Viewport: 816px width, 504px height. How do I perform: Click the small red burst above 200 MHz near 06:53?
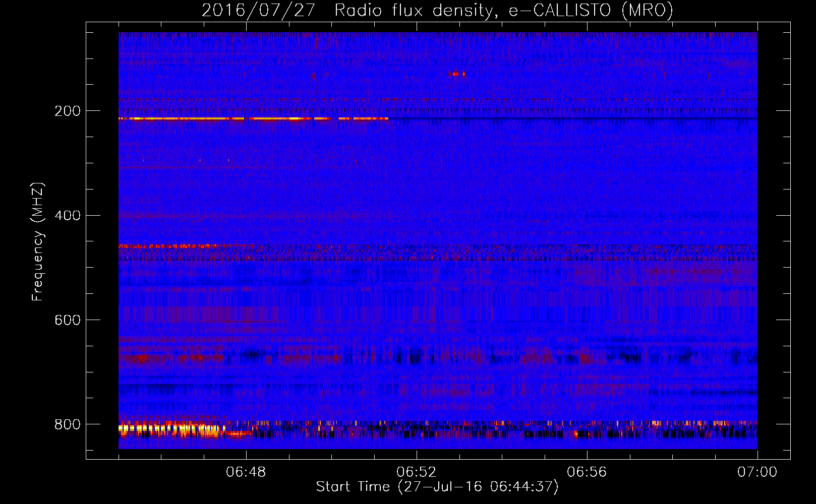pos(457,74)
